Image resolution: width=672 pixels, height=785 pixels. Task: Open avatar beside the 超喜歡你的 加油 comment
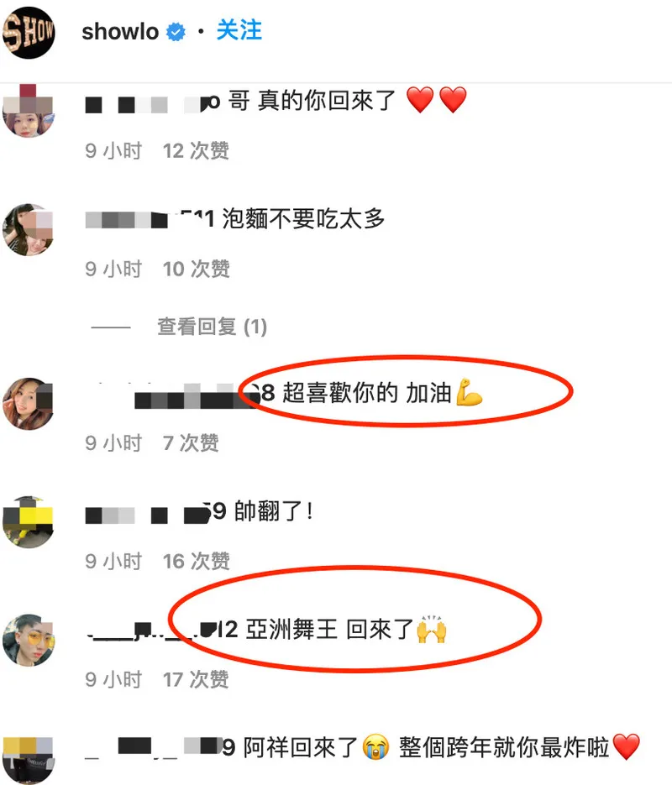click(28, 404)
